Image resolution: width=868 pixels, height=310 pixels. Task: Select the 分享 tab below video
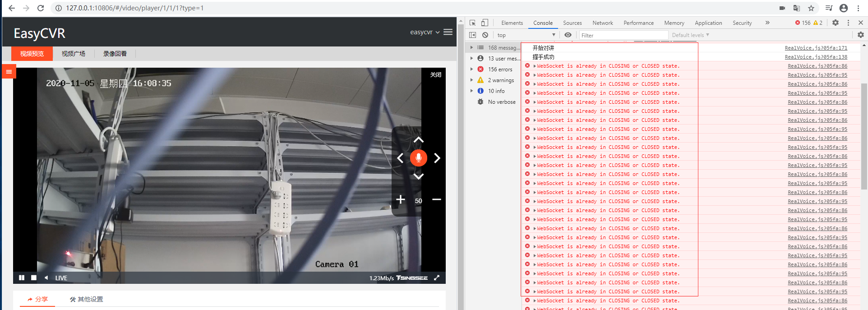pos(37,299)
